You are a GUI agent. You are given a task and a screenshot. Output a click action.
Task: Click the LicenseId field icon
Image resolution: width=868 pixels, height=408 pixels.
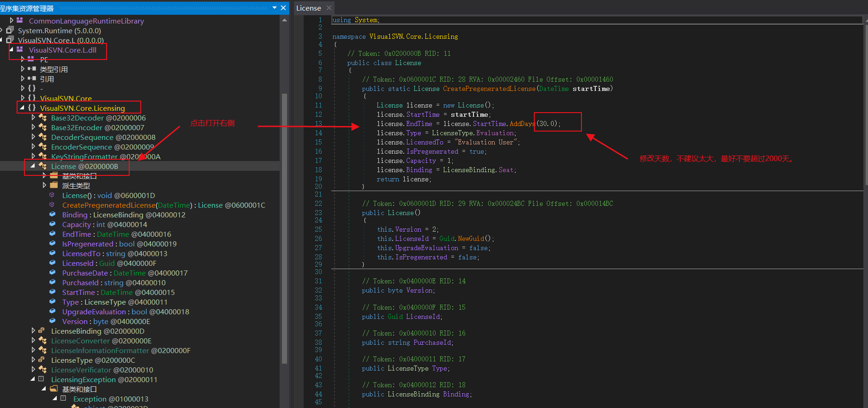53,263
